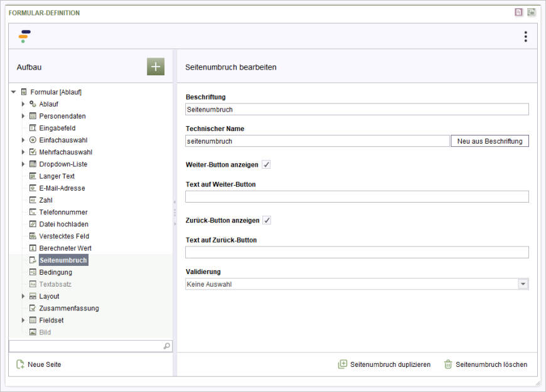
Task: Click the trash icon to delete Seitenumbruch
Action: (448, 364)
